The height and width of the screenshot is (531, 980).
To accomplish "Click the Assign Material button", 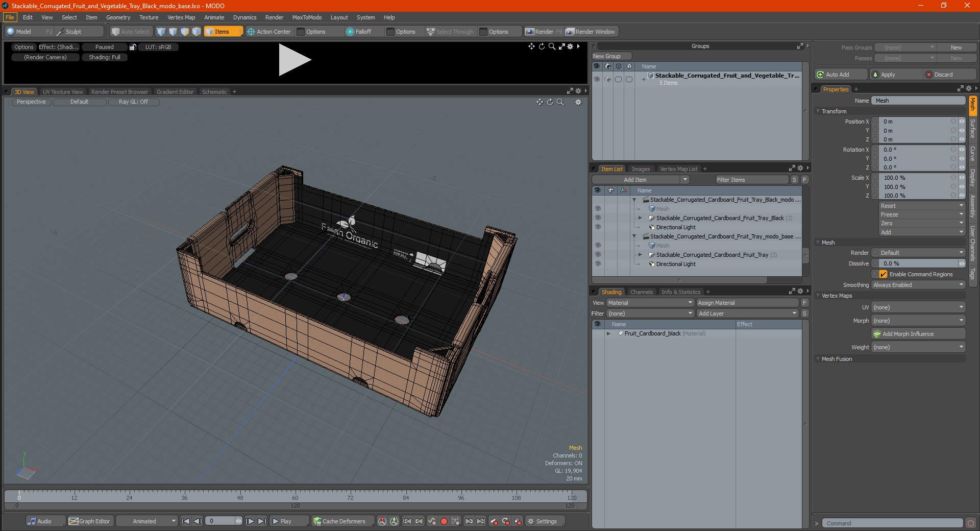I will pos(747,303).
